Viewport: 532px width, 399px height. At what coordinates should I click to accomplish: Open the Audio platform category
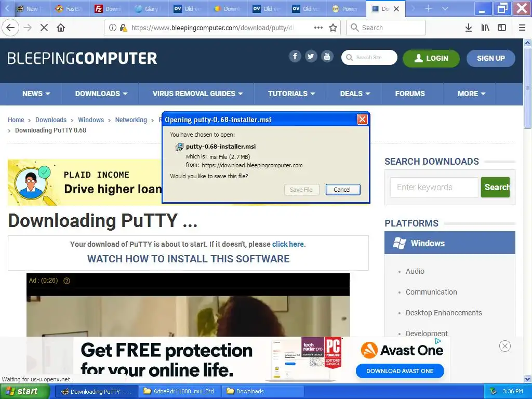(x=415, y=271)
